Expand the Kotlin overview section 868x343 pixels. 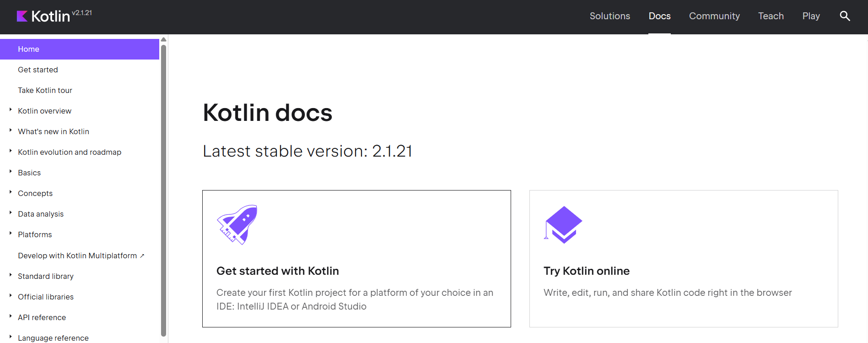tap(11, 109)
